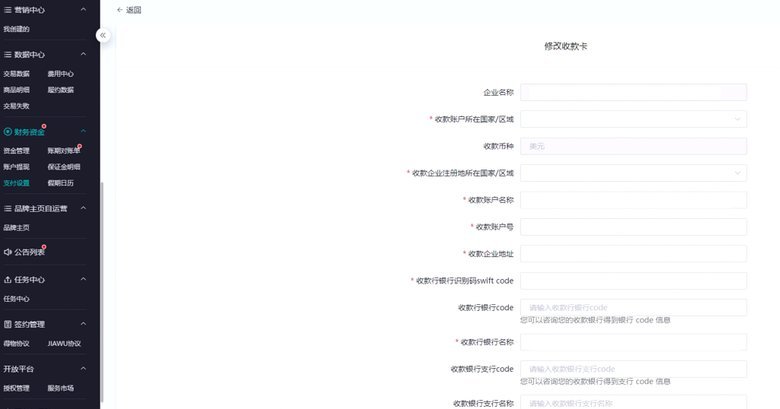Open the 资金管理 menu item

(16, 151)
